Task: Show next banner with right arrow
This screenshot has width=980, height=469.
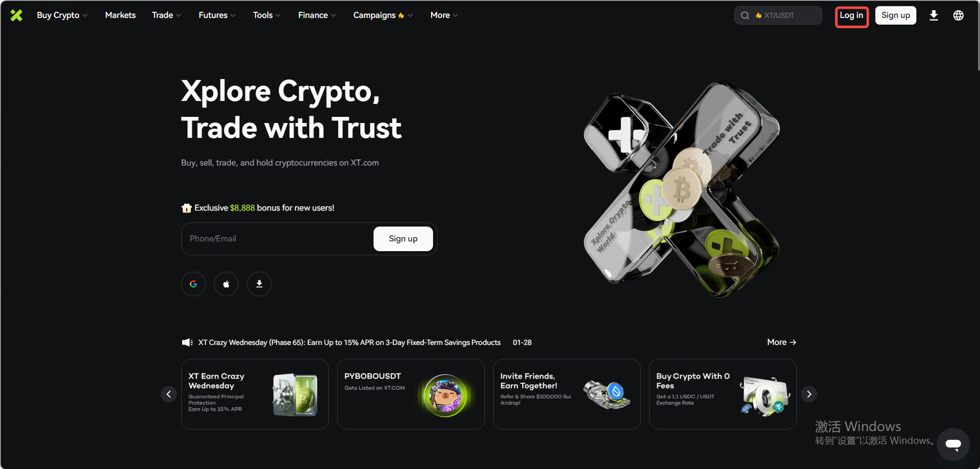Action: (x=809, y=394)
